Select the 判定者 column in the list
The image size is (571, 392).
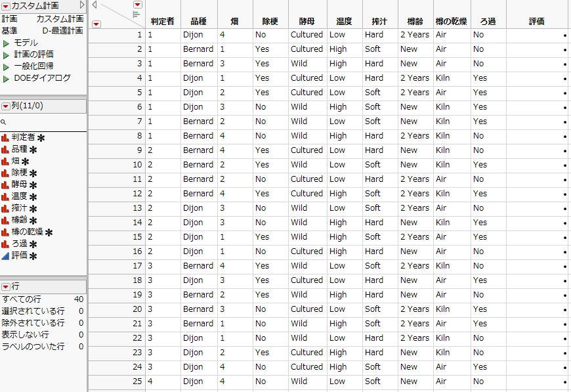[24, 137]
